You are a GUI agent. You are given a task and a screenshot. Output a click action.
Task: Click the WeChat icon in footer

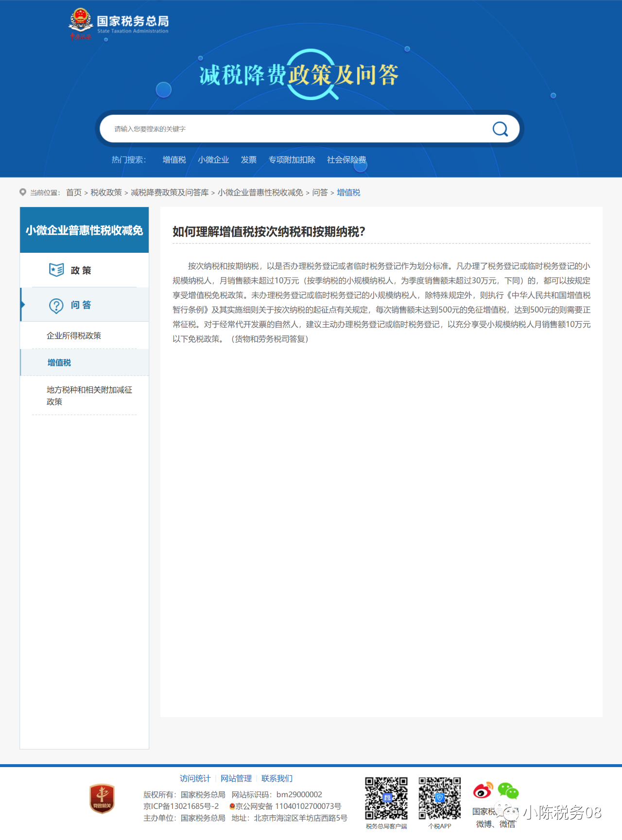point(508,791)
